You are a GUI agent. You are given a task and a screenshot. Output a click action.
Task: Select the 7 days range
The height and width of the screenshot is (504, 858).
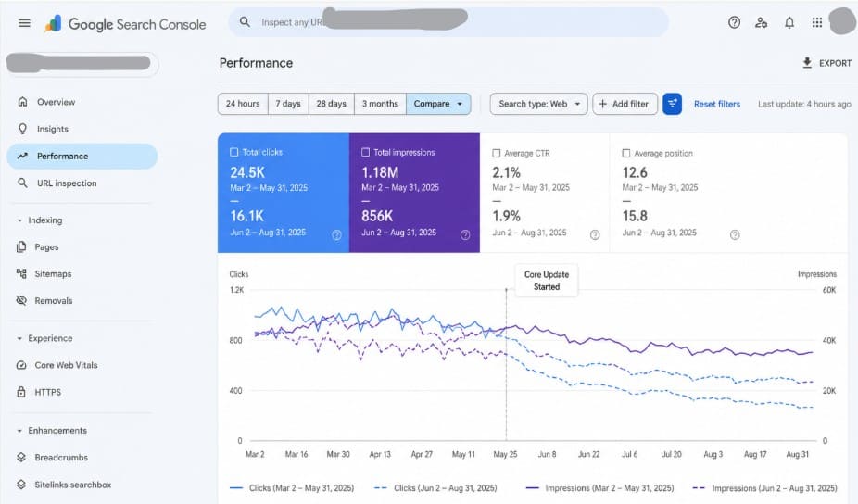point(288,104)
